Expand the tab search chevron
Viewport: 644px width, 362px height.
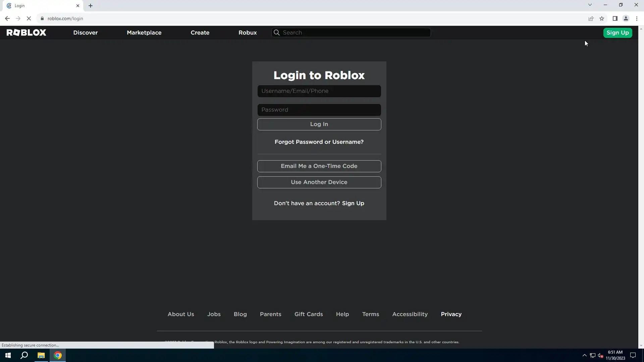coord(590,5)
